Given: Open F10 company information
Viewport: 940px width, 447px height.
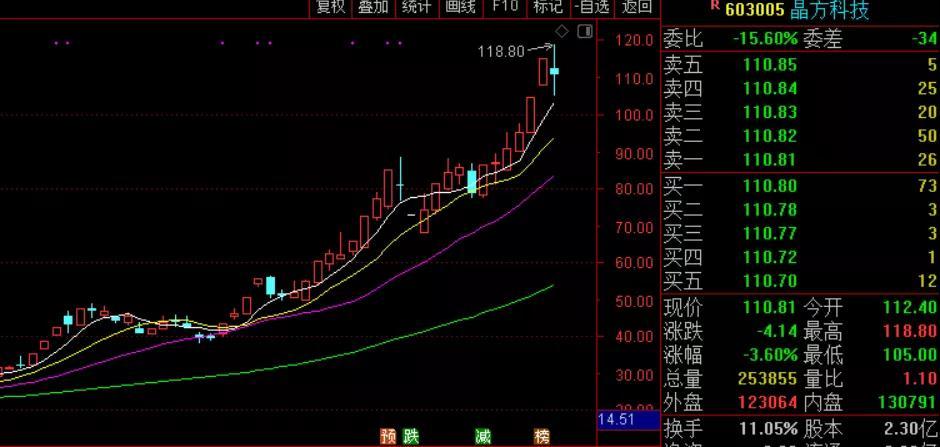Looking at the screenshot, I should point(505,7).
